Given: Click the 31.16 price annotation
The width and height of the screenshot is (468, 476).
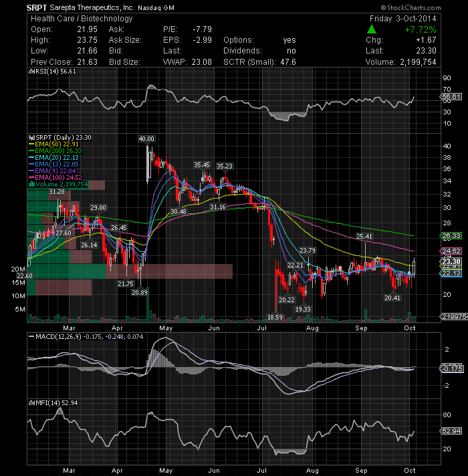Looking at the screenshot, I should pyautogui.click(x=218, y=207).
